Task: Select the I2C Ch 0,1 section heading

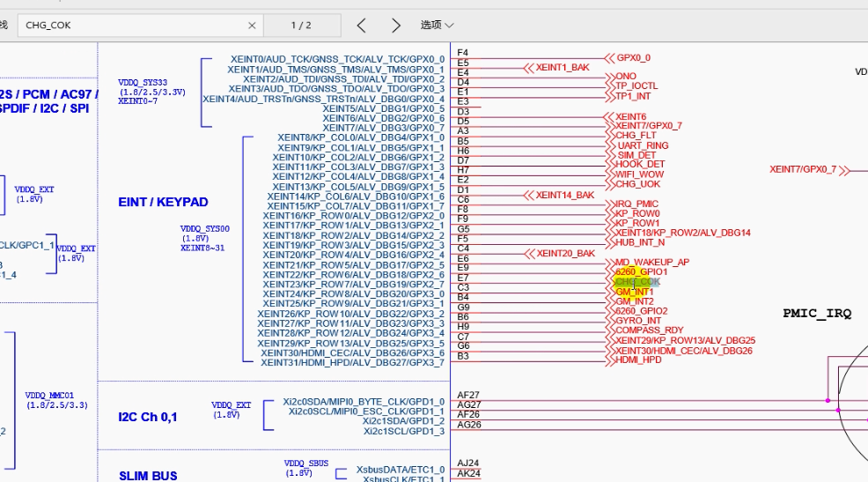Action: pyautogui.click(x=148, y=417)
